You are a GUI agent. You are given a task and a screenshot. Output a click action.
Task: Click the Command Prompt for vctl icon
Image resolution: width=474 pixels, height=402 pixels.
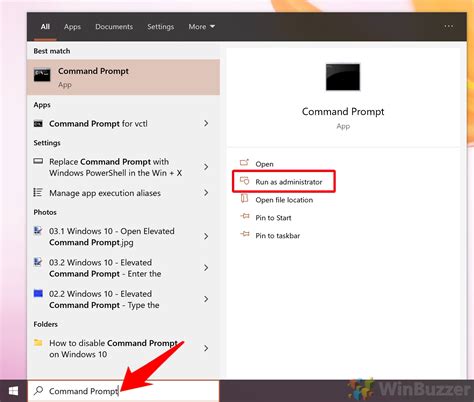pyautogui.click(x=38, y=124)
